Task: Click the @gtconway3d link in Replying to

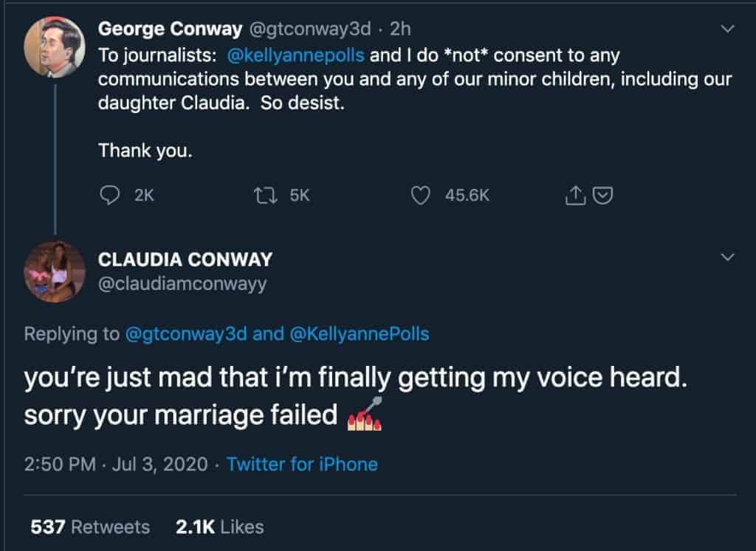Action: click(186, 334)
